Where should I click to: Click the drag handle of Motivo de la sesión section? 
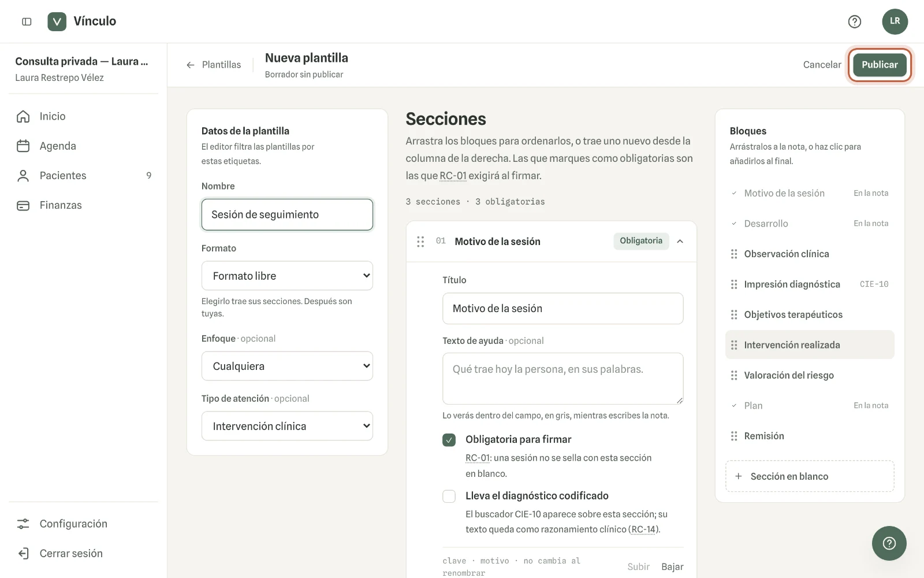coord(420,242)
